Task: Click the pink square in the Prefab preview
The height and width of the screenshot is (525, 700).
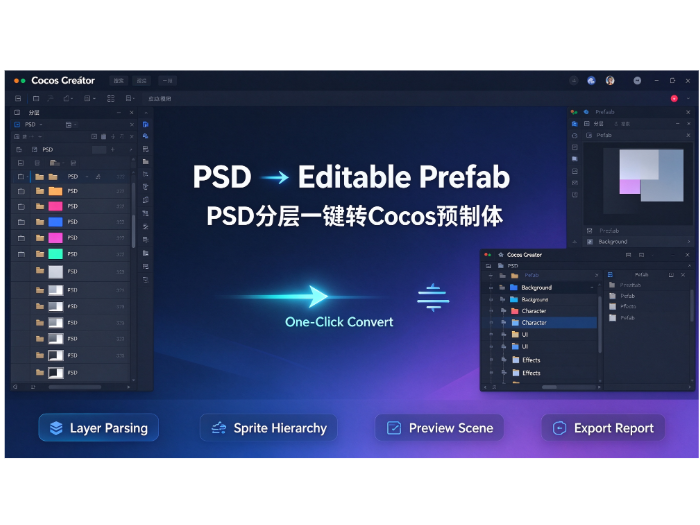Action: tap(629, 187)
